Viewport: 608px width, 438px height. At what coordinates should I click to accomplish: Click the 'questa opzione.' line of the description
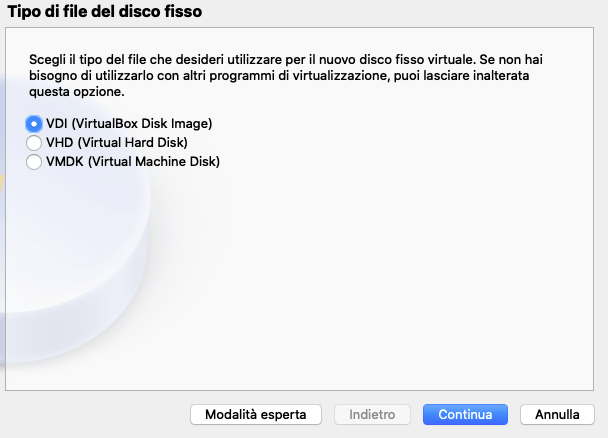point(77,92)
